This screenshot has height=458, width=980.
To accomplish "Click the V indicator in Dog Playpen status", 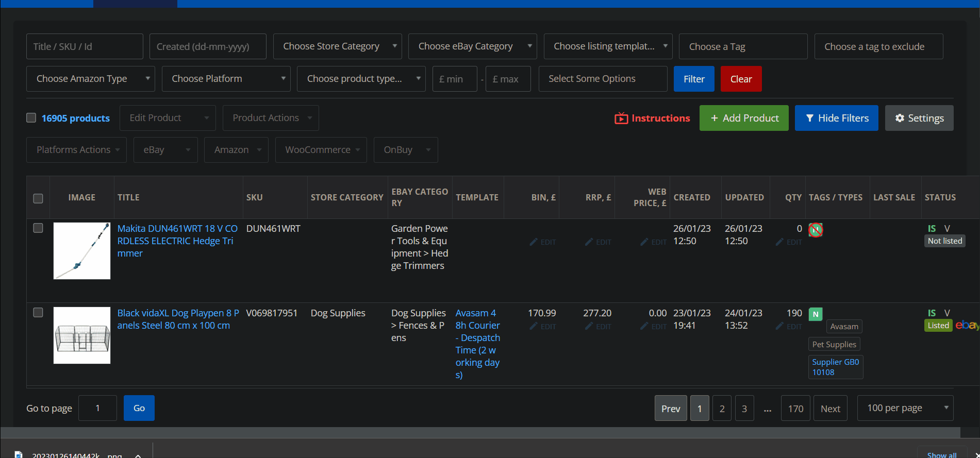I will tap(947, 313).
